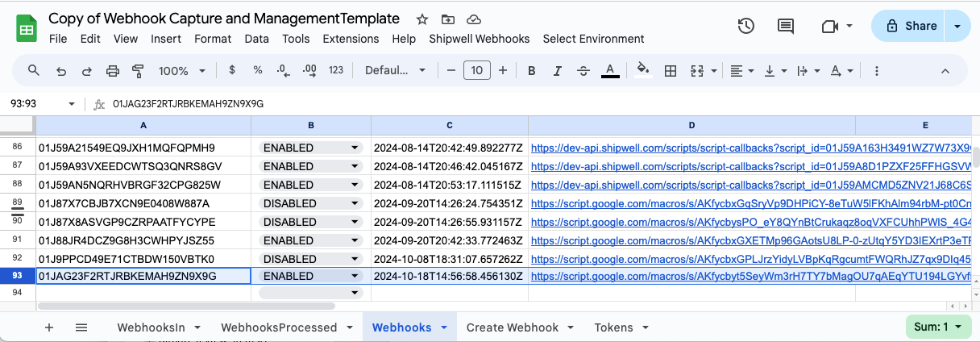Open horizontal align dropdown
This screenshot has height=342, width=980.
[x=741, y=70]
